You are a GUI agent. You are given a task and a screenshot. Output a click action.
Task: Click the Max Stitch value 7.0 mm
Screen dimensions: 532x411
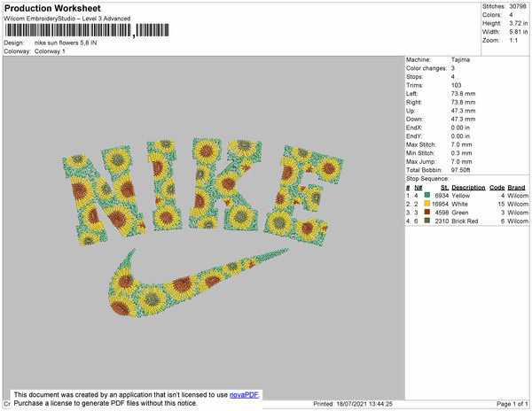tap(461, 144)
